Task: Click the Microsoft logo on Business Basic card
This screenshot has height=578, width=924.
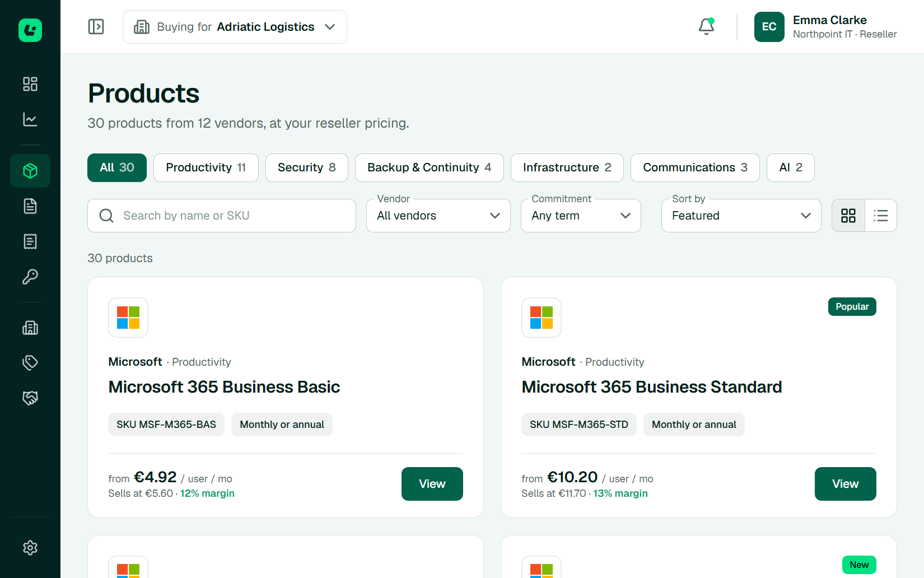Action: click(x=128, y=318)
